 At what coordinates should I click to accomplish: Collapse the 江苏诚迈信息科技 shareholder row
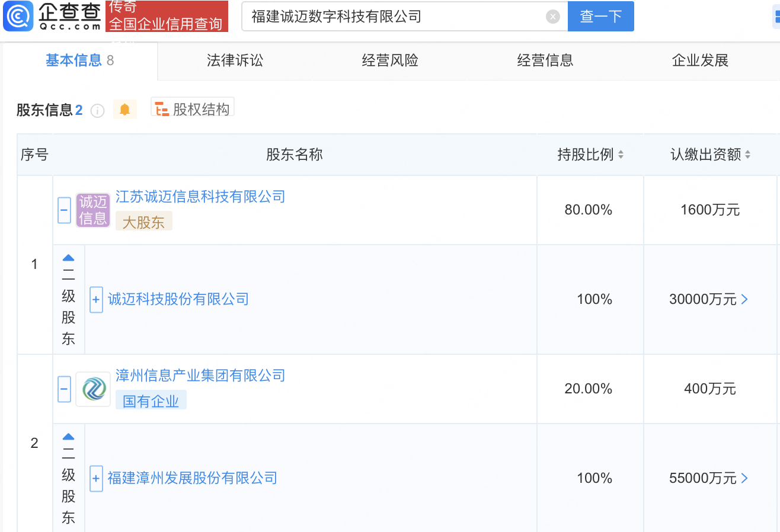coord(65,210)
